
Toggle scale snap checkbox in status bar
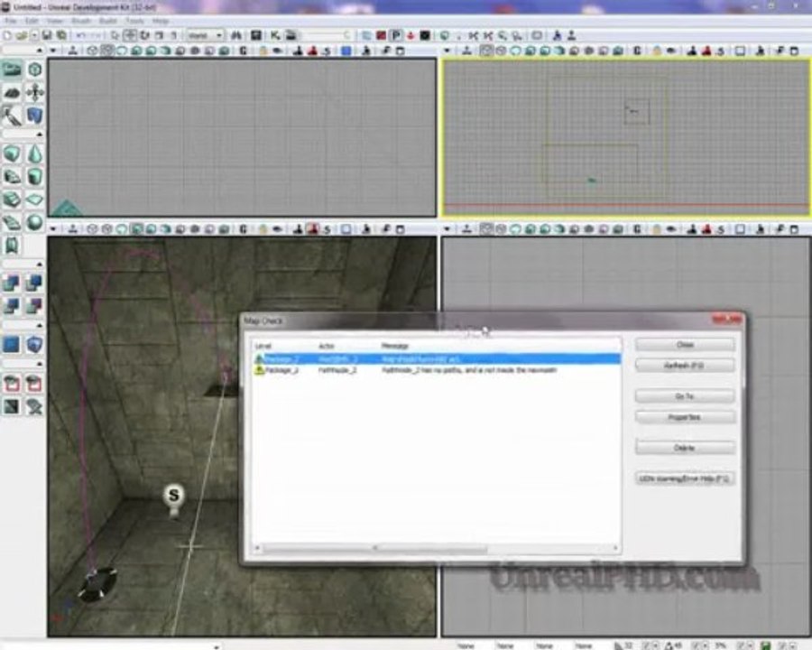click(741, 645)
